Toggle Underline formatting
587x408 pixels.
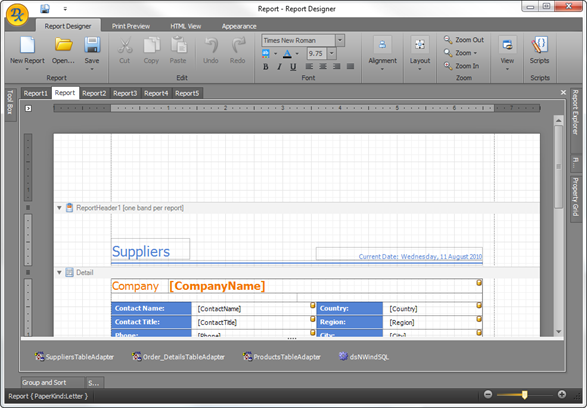293,67
